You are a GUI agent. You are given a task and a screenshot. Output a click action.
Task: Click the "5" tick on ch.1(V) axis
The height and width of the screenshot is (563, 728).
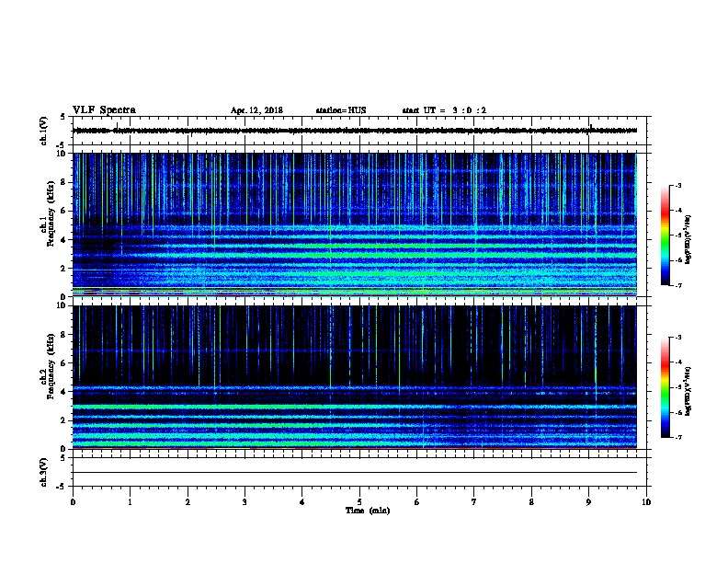(63, 117)
